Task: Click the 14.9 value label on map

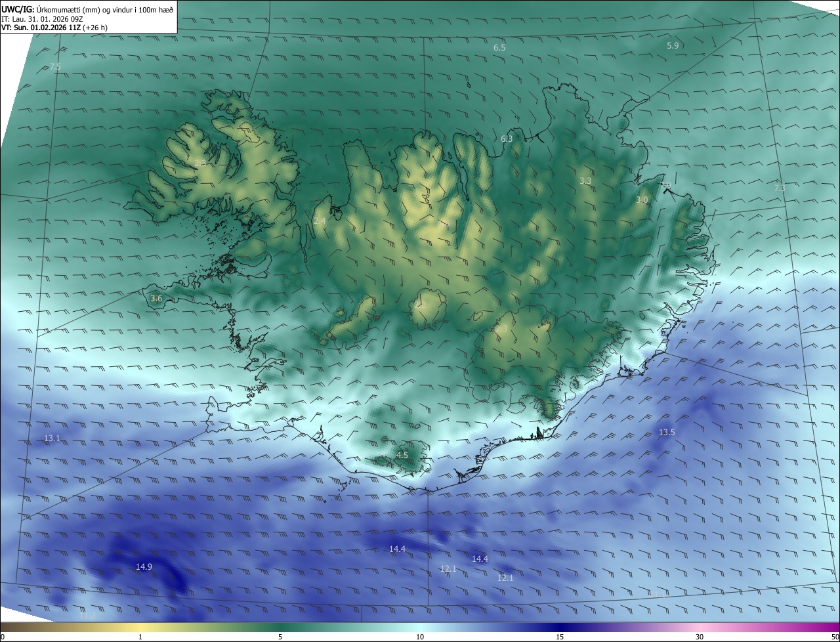Action: point(144,567)
